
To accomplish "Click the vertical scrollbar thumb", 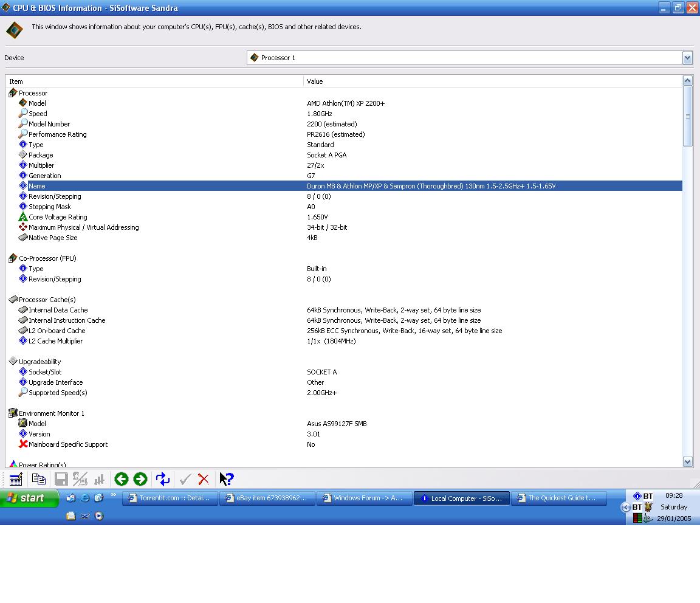I will [x=687, y=116].
